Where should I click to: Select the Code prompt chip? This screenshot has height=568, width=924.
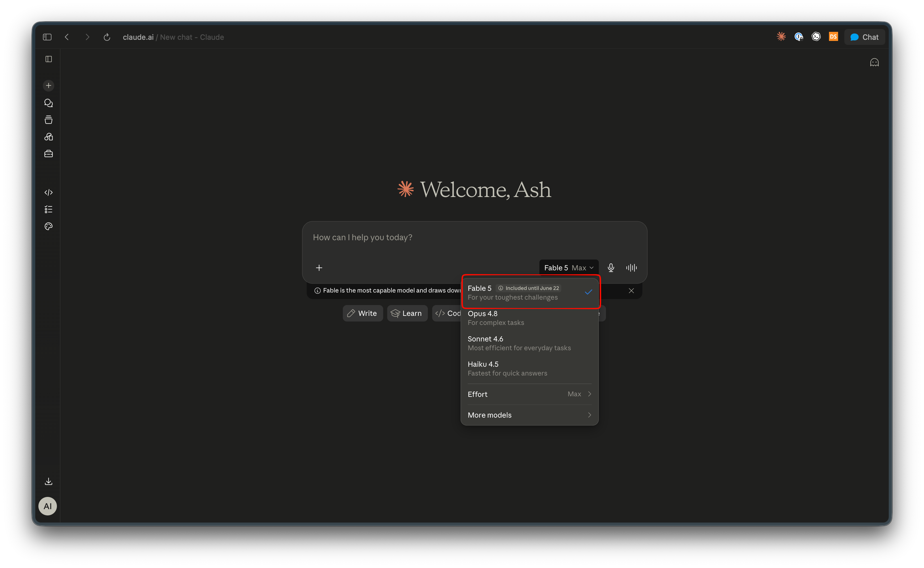447,313
